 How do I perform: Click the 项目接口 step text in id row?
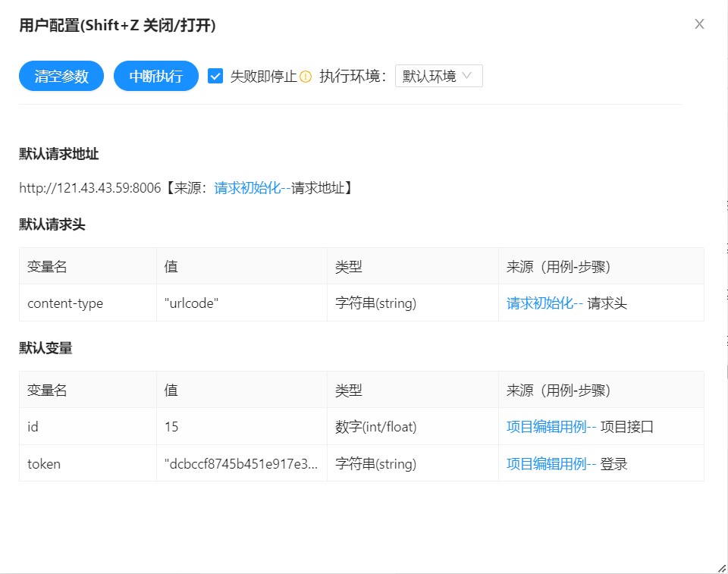pos(627,427)
